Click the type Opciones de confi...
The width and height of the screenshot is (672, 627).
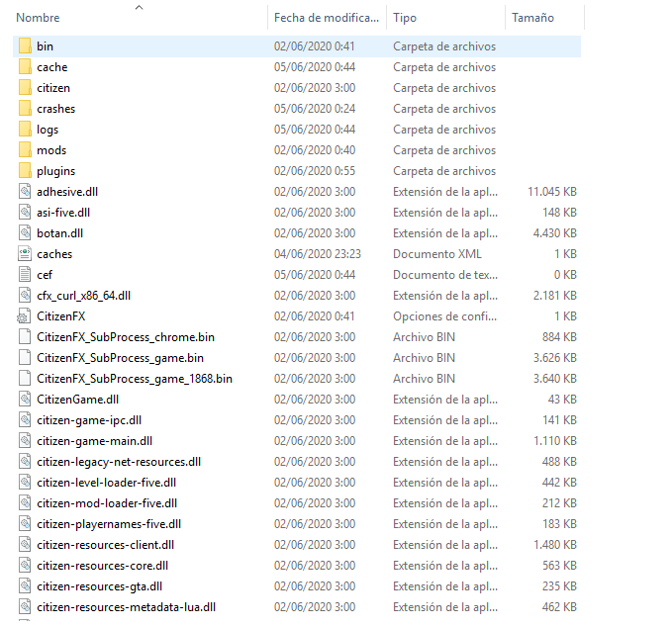pyautogui.click(x=444, y=316)
